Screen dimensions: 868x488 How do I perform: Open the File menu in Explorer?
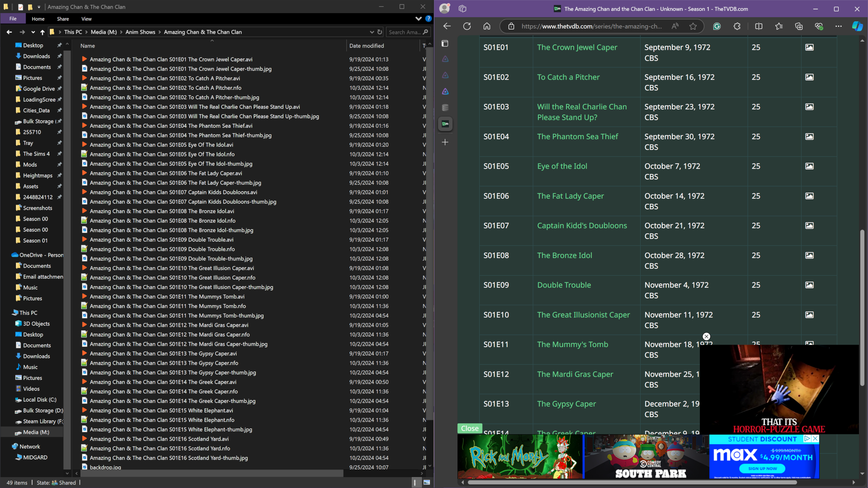13,19
